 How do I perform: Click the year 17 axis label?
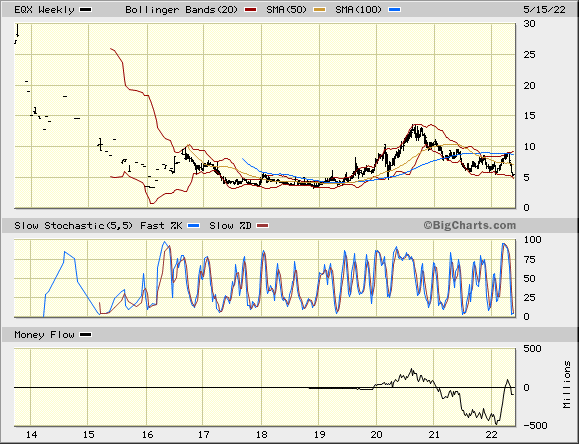pos(204,435)
